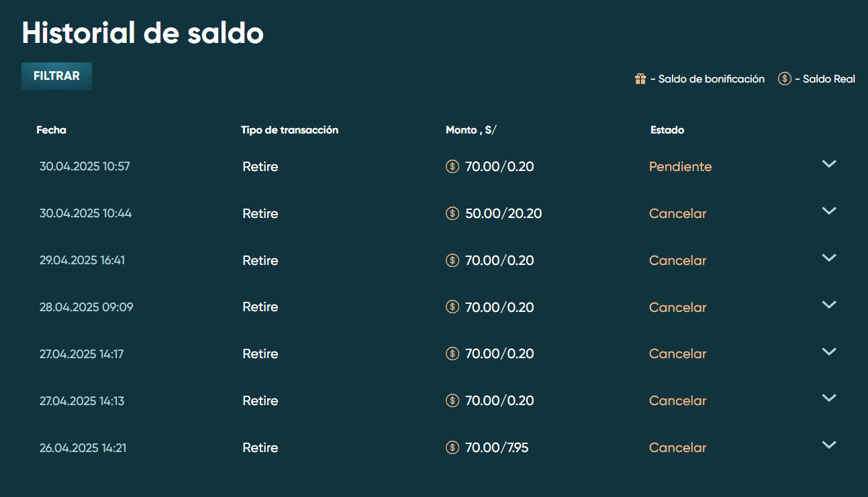This screenshot has width=868, height=497.
Task: Click coin icon next to 50.00/20.20
Action: pyautogui.click(x=452, y=213)
